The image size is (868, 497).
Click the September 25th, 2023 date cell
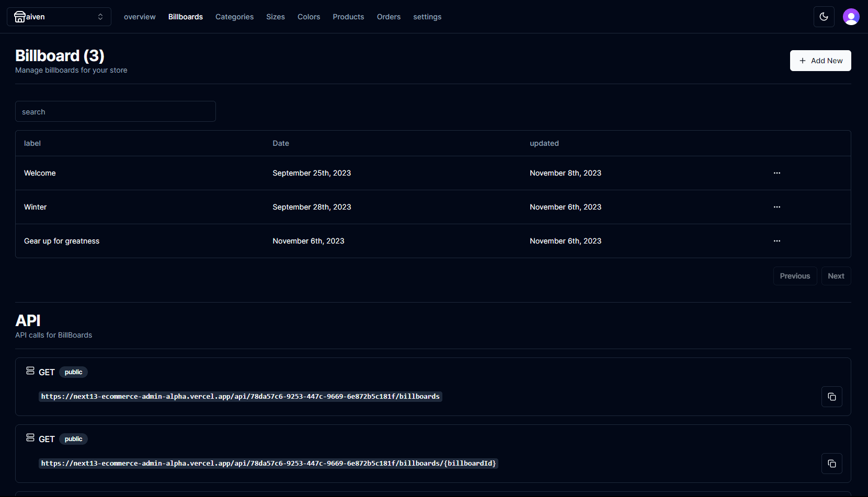point(312,173)
